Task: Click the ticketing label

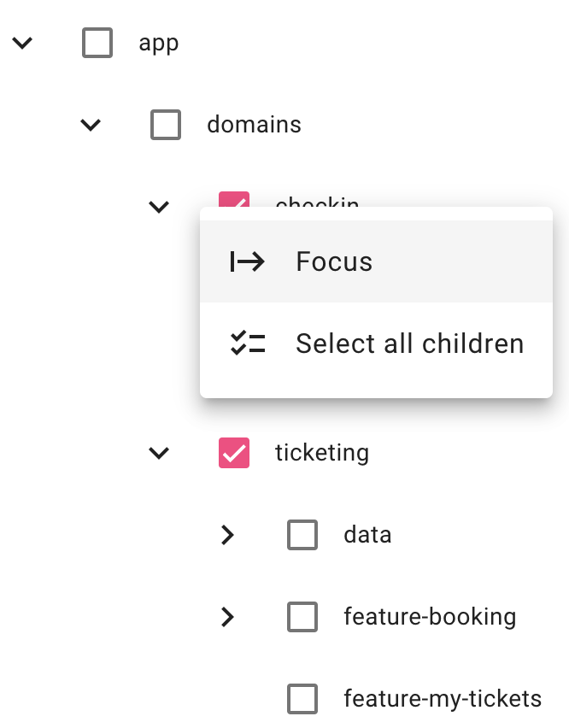Action: 322,453
